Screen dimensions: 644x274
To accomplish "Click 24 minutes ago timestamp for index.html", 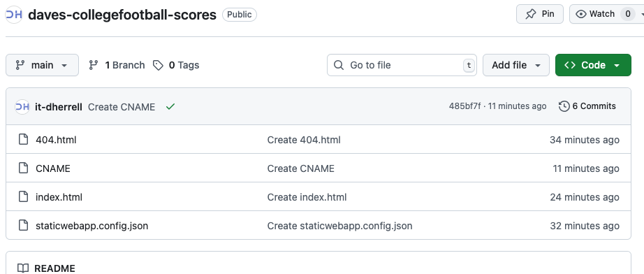I will [x=585, y=197].
